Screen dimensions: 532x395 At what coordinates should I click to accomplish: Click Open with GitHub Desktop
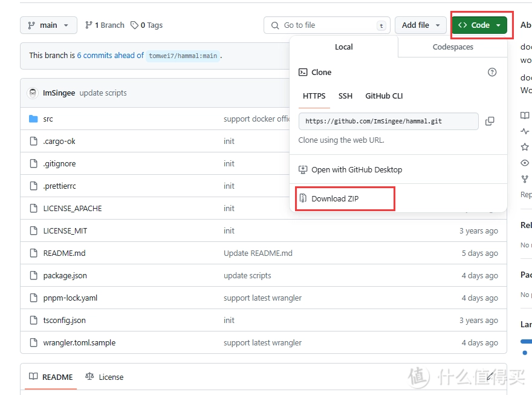pyautogui.click(x=356, y=170)
